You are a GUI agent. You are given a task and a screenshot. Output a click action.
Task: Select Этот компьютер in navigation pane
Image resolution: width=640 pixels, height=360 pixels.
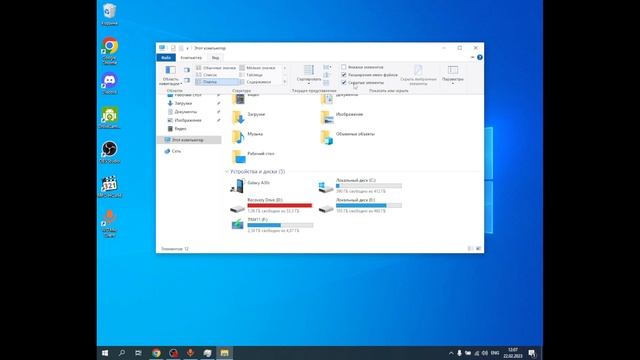(190, 140)
